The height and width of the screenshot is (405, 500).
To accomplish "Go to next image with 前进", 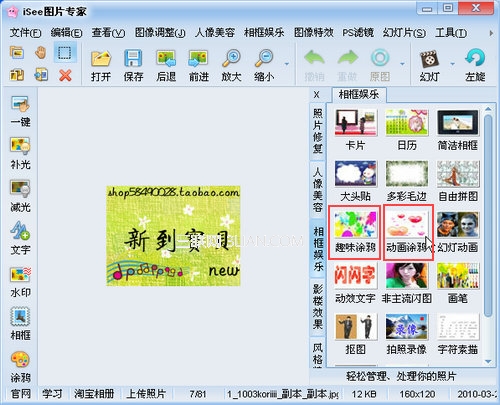I will tap(198, 59).
